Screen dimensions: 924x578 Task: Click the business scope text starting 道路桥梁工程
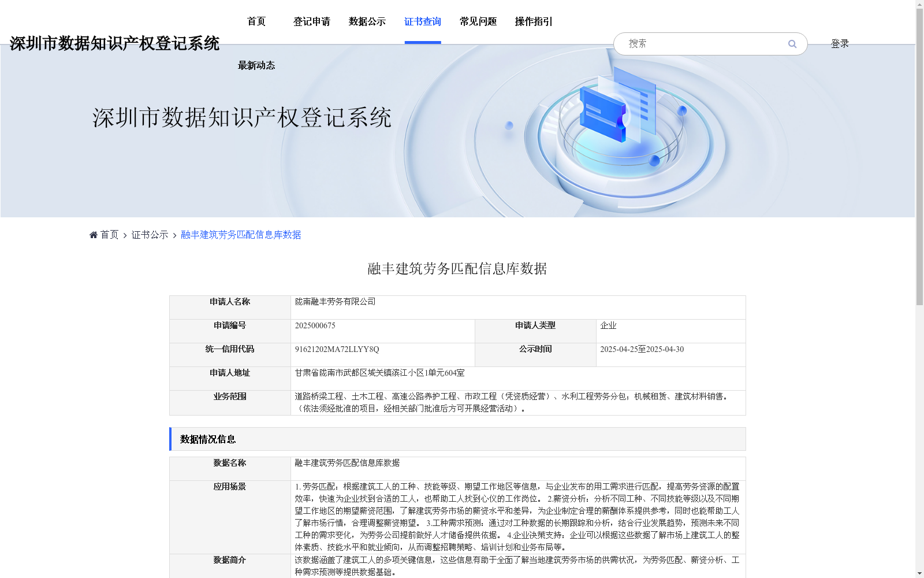point(513,402)
